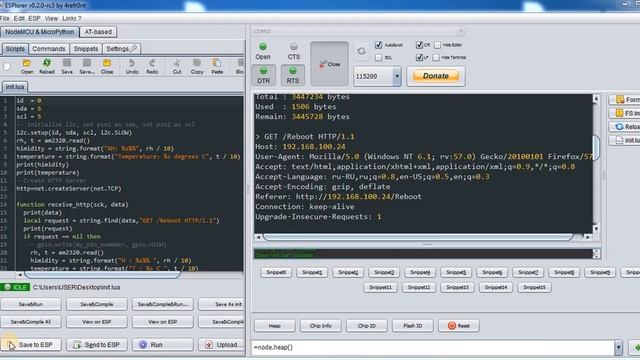Open the ESP menu
Viewport: 640px width, 360px height.
pos(34,18)
